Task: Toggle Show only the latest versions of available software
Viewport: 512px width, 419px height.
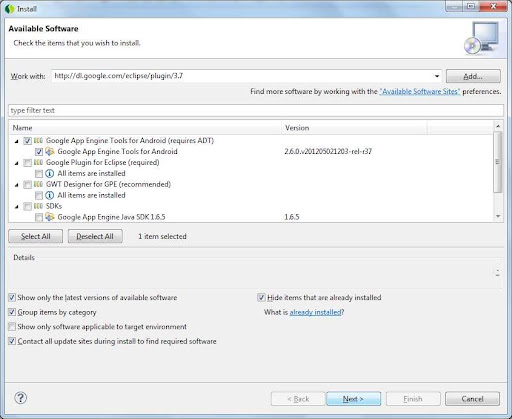Action: (12, 297)
